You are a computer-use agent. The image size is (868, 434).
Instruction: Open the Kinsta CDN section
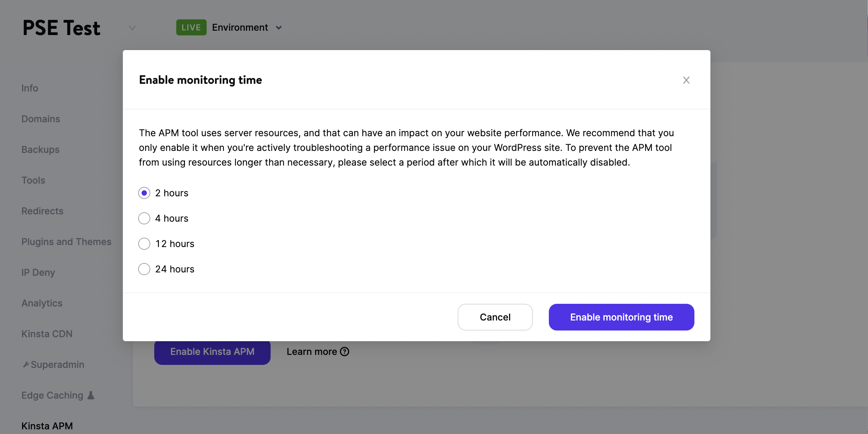coord(47,333)
